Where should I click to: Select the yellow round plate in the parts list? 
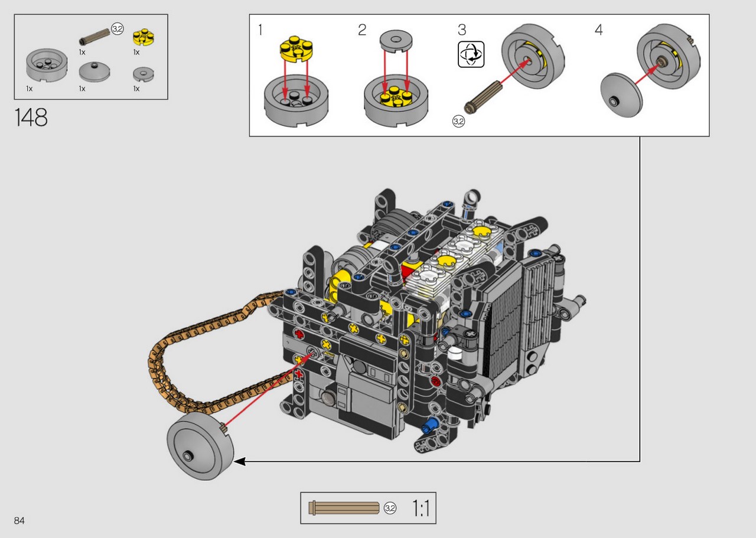click(144, 37)
